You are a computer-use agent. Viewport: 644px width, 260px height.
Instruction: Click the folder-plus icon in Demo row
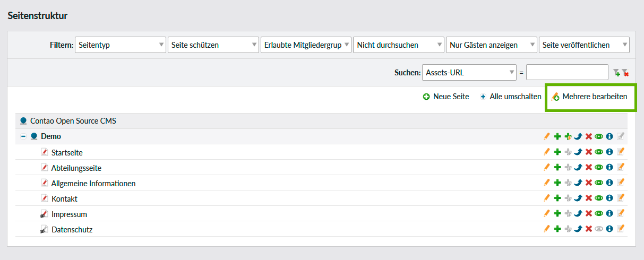[x=568, y=136]
